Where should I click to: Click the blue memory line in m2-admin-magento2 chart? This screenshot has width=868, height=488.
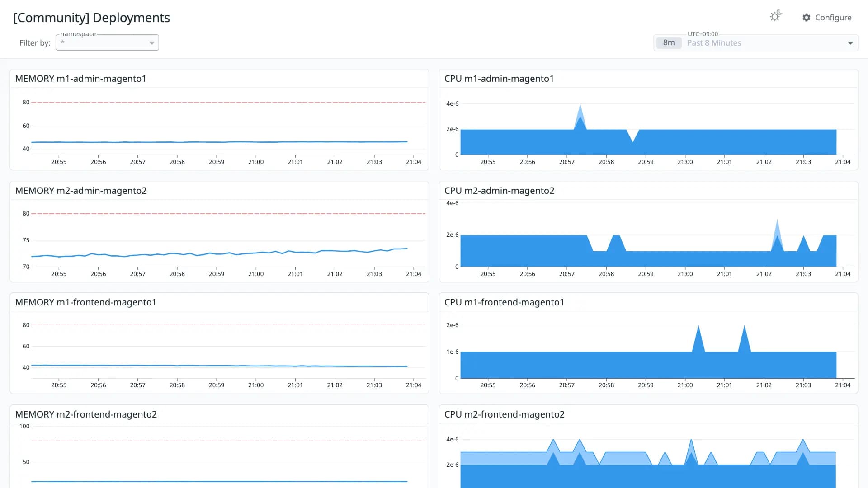[219, 253]
